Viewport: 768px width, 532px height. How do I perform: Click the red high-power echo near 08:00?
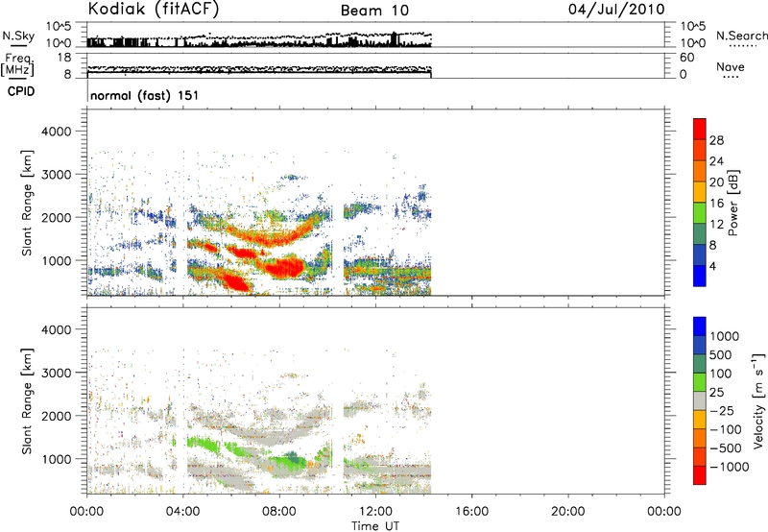pos(283,268)
